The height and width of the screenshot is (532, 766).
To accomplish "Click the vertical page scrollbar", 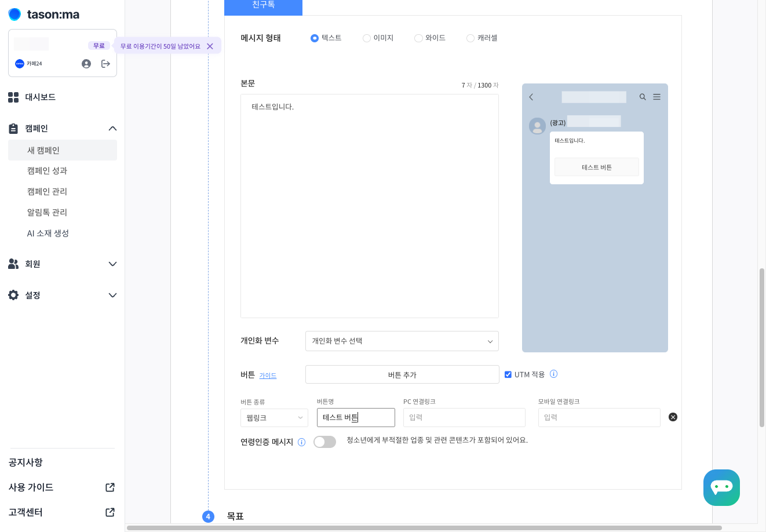I will [762, 348].
